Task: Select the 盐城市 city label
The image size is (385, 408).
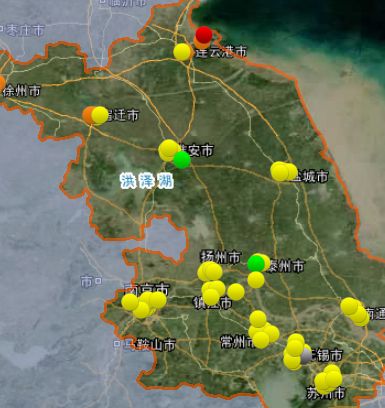Action: (309, 177)
